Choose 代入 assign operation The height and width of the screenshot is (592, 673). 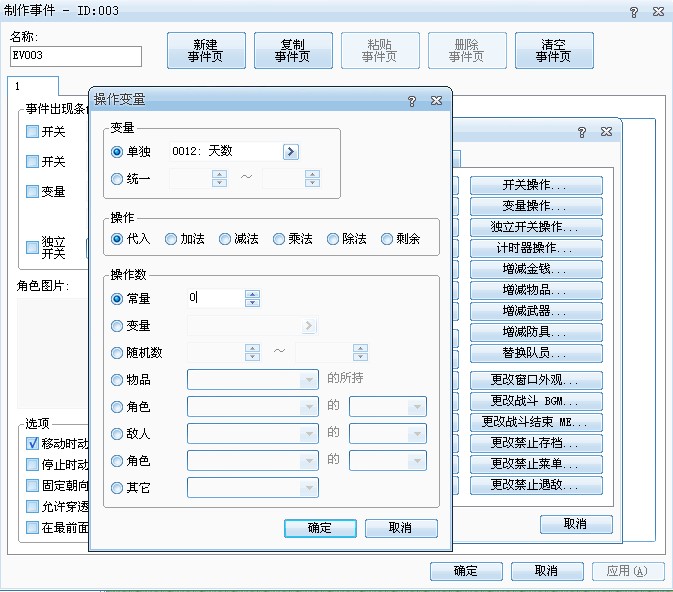tap(117, 239)
